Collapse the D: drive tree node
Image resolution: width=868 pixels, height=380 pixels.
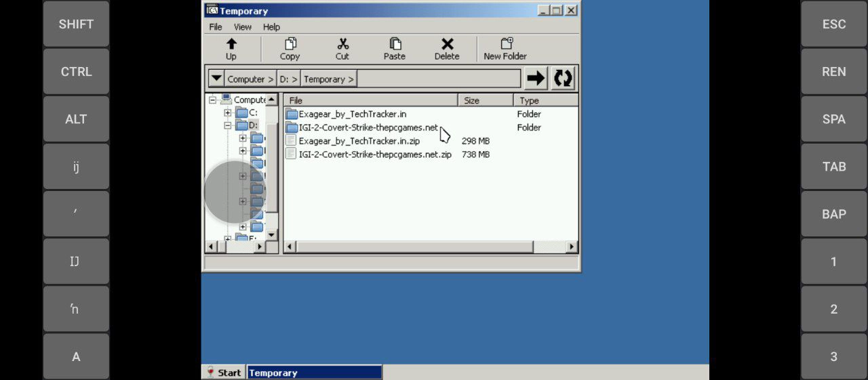[228, 125]
